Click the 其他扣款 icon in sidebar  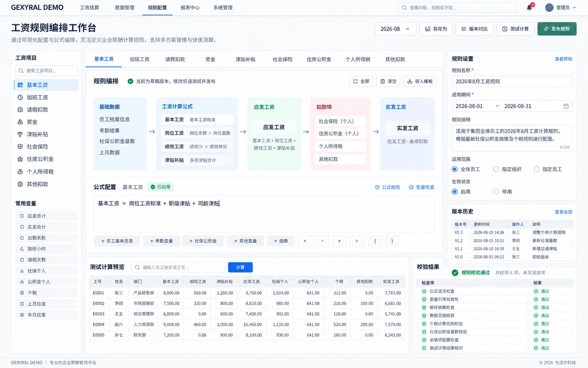(20, 184)
